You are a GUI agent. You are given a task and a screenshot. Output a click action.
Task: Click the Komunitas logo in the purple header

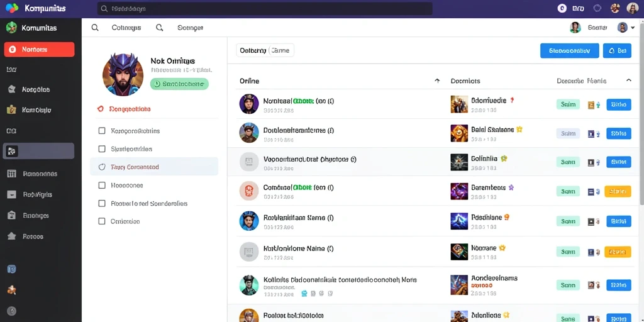pyautogui.click(x=12, y=8)
